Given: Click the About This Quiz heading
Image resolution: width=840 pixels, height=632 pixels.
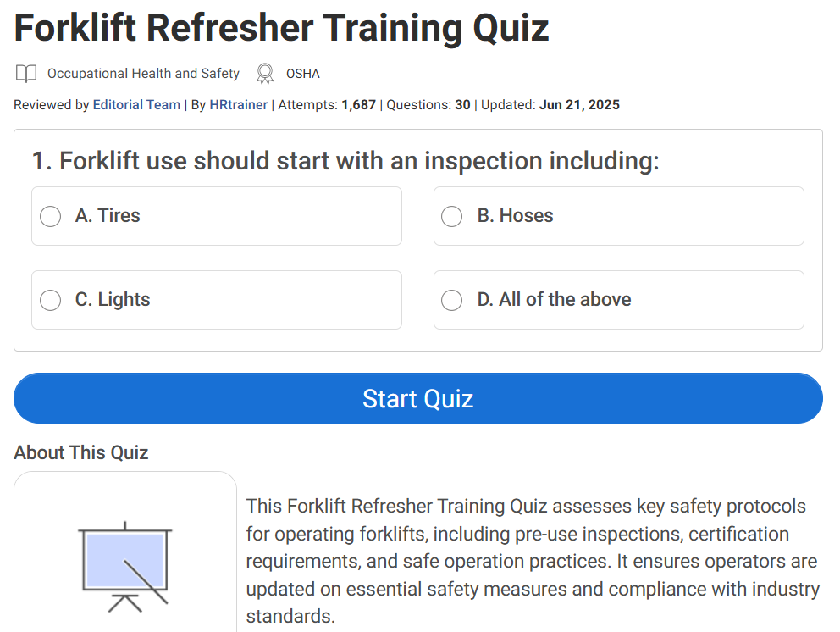Looking at the screenshot, I should tap(81, 452).
